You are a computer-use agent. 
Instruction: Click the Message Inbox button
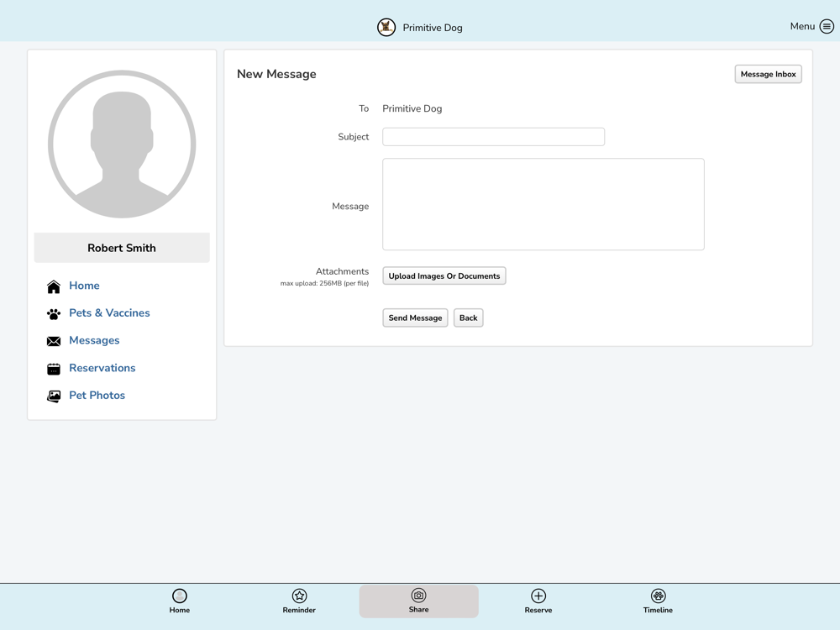pos(769,74)
